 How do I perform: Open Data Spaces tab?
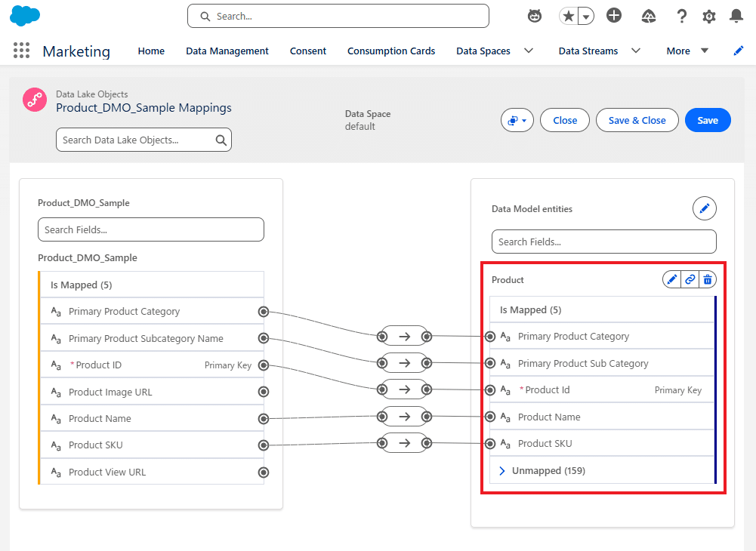[483, 51]
